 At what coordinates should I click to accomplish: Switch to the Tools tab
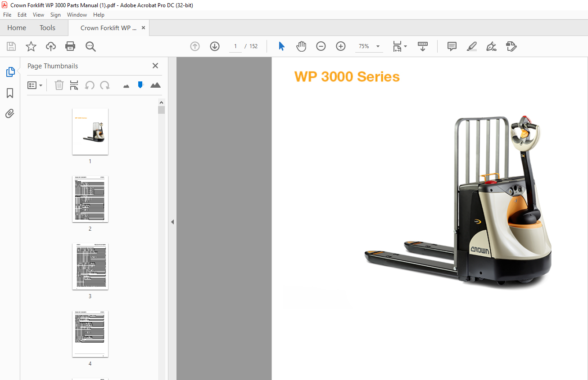tap(47, 28)
